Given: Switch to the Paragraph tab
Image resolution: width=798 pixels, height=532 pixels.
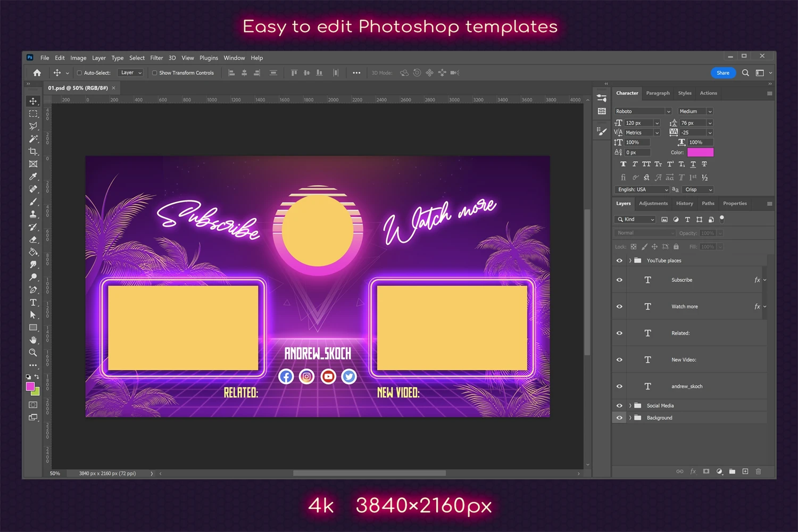Looking at the screenshot, I should tap(658, 93).
